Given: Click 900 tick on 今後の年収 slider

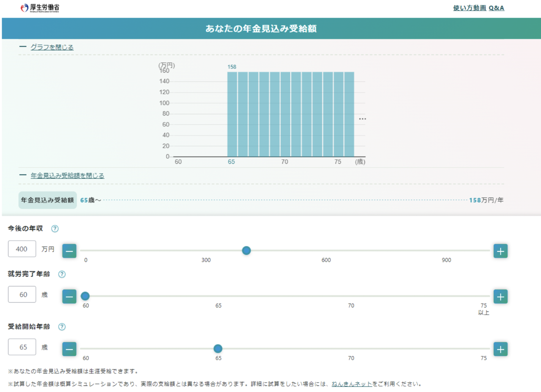Looking at the screenshot, I should click(x=446, y=260).
